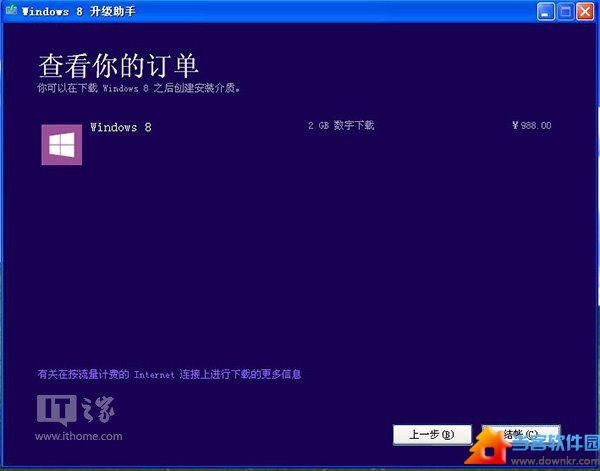Open the metered Internet connection info link

tap(170, 374)
